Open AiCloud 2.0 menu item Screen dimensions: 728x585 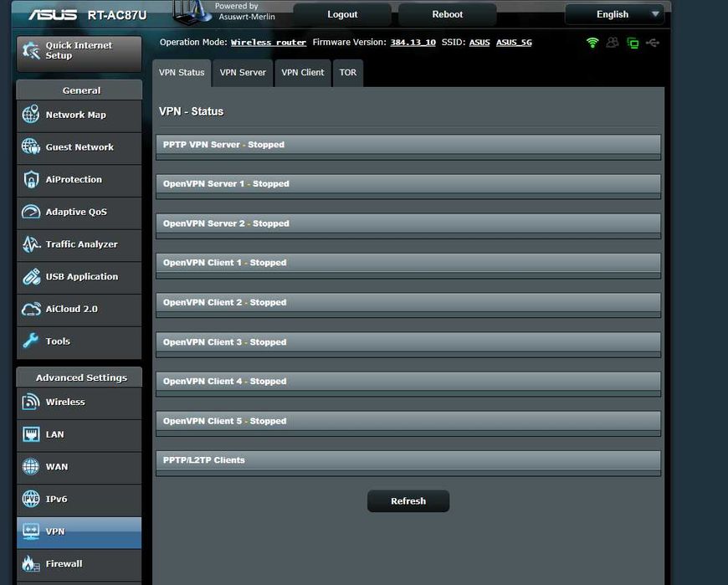(79, 310)
